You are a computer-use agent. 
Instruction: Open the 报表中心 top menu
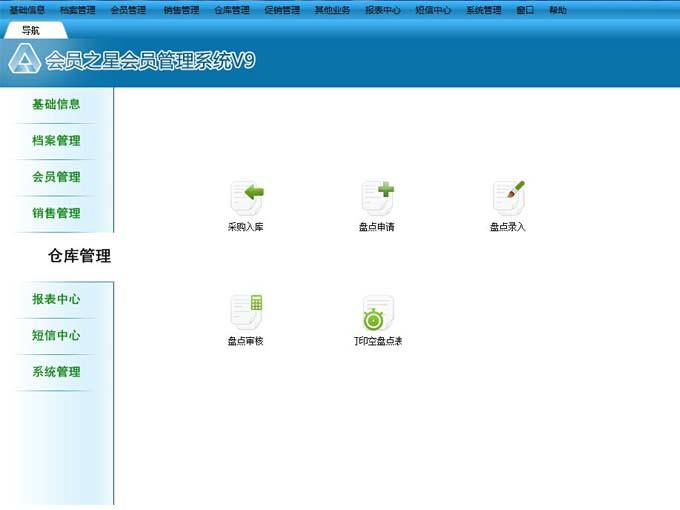(x=383, y=10)
